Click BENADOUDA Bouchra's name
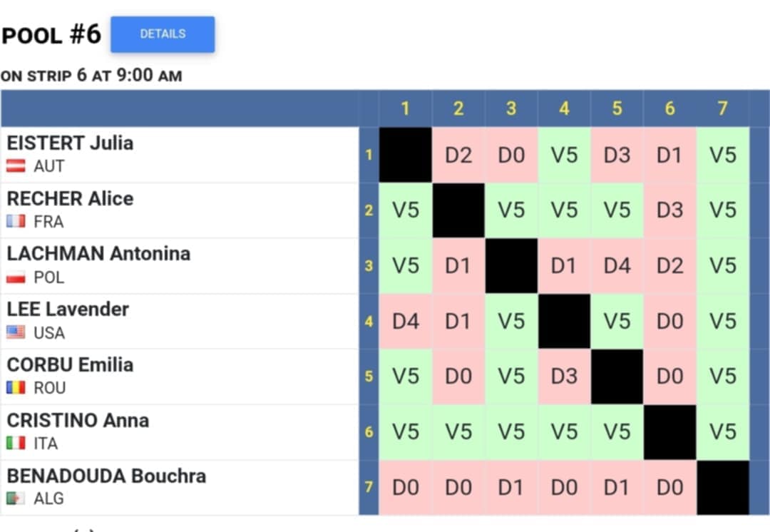 coord(106,476)
